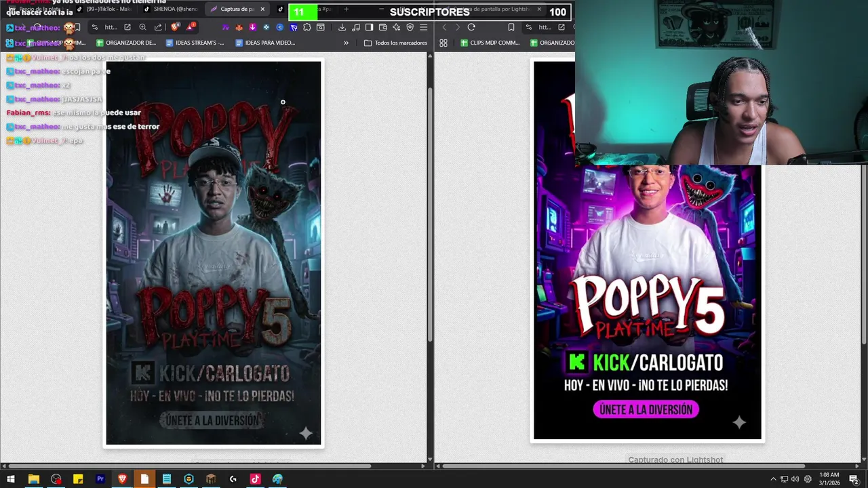Open a new tab with the plus button
Image resolution: width=868 pixels, height=488 pixels.
346,9
